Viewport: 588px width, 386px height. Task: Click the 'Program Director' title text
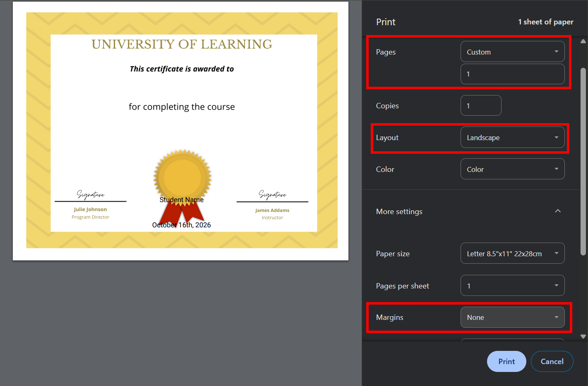point(90,217)
